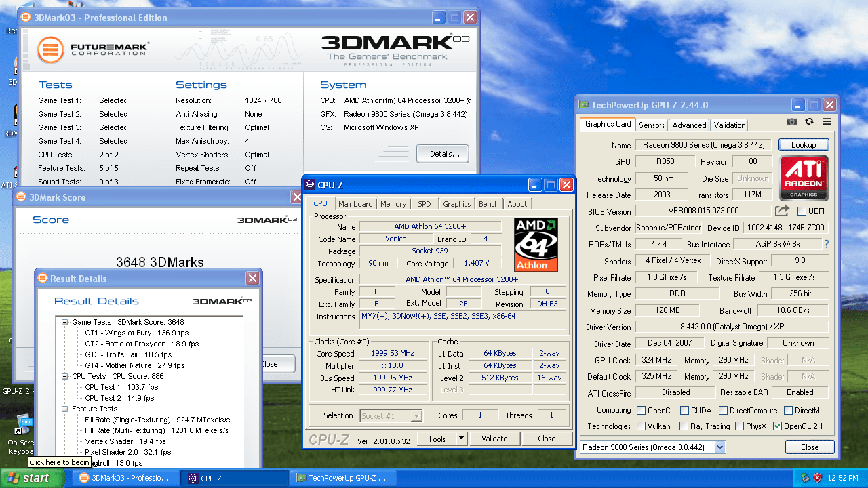Image resolution: width=868 pixels, height=488 pixels.
Task: Switch to the Sensors tab in GPU-Z
Action: [652, 125]
